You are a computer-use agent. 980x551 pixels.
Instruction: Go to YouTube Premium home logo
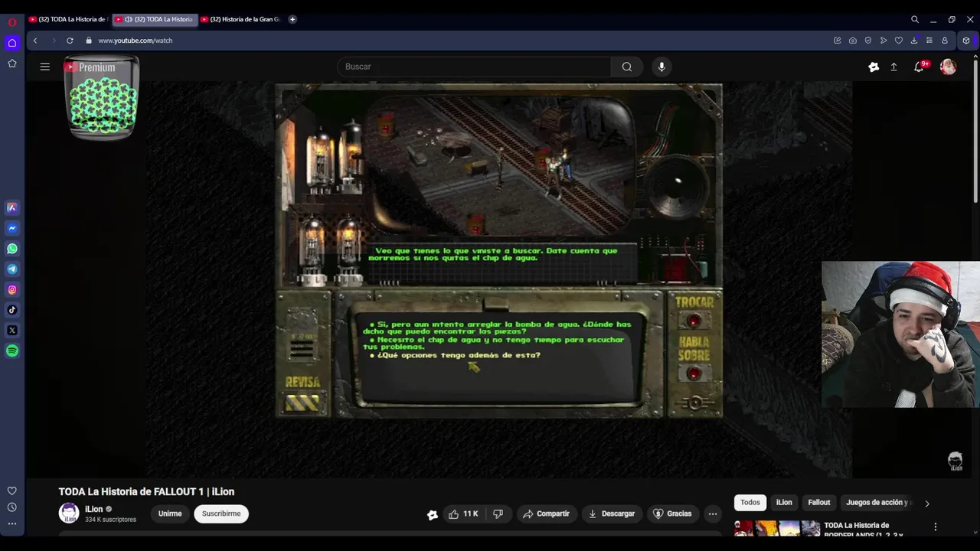point(90,67)
